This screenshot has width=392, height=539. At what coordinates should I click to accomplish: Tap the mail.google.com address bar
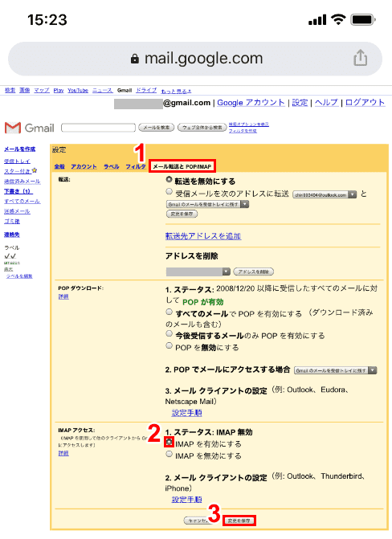(195, 59)
